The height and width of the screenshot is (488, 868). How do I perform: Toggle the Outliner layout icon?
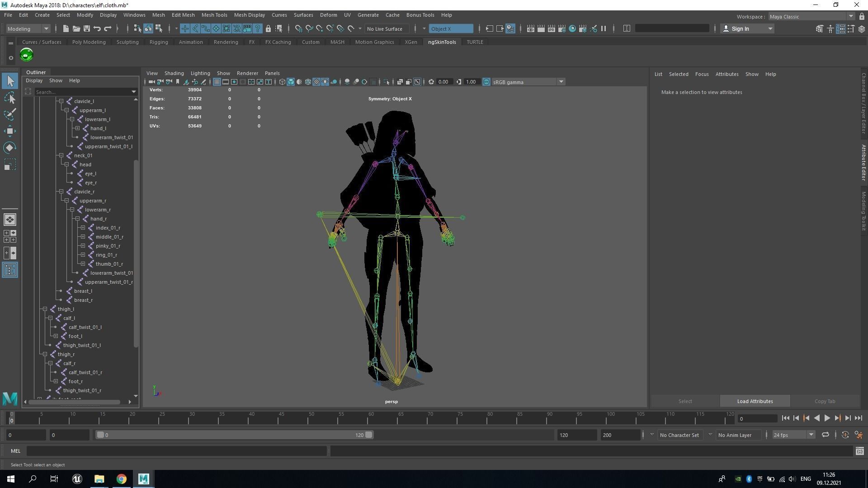click(x=10, y=270)
